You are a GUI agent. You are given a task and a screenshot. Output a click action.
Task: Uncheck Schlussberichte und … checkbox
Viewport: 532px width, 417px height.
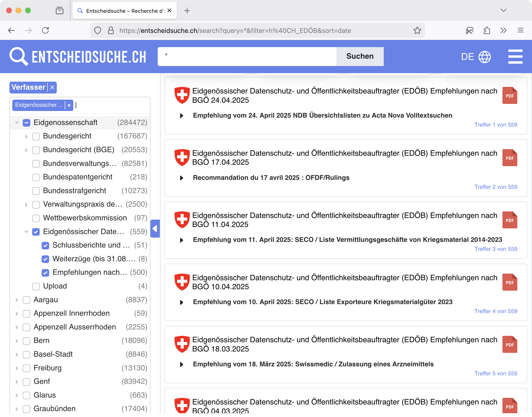pyautogui.click(x=45, y=245)
